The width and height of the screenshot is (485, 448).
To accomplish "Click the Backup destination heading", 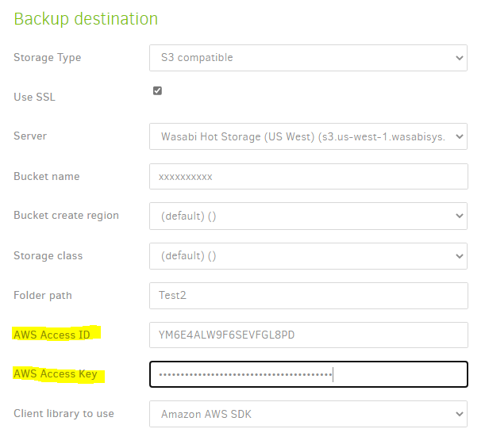I will [x=86, y=19].
